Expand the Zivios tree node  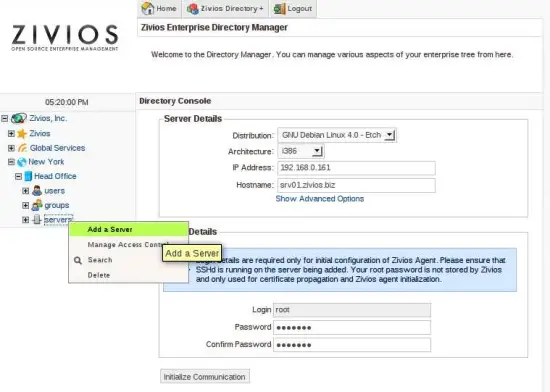[x=11, y=134]
